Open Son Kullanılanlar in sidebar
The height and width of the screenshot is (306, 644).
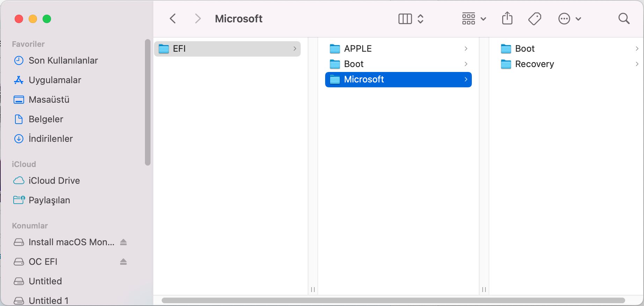click(x=63, y=60)
